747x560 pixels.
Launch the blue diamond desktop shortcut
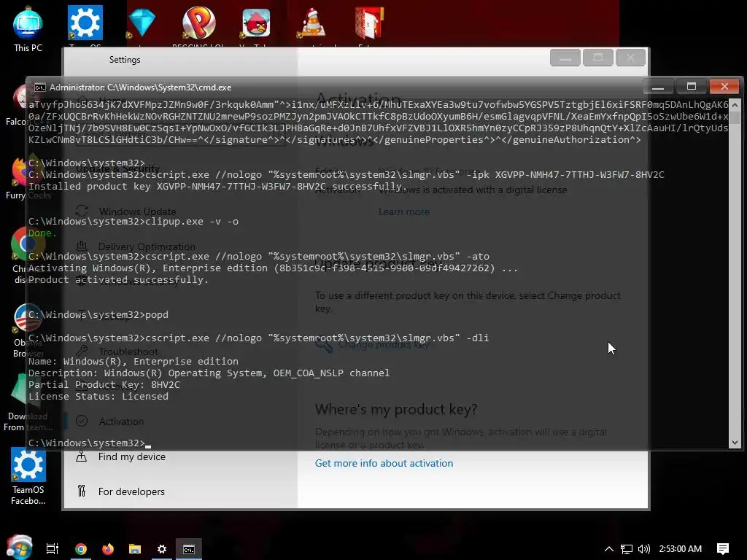(x=142, y=23)
